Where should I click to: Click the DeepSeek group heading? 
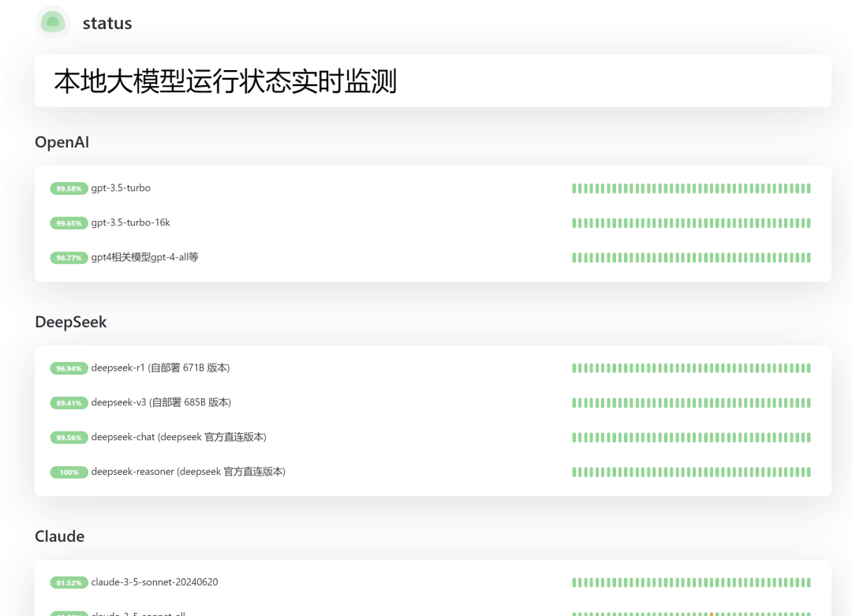pos(71,322)
